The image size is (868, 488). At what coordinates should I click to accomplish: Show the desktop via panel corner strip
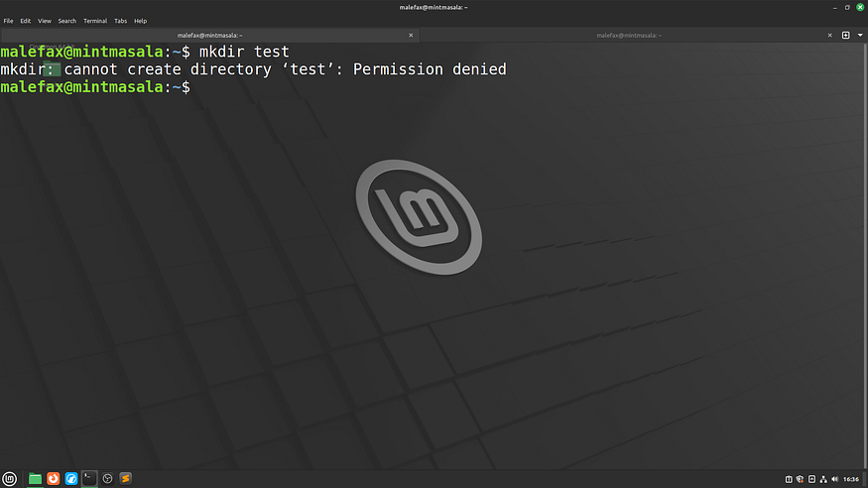tap(865, 479)
